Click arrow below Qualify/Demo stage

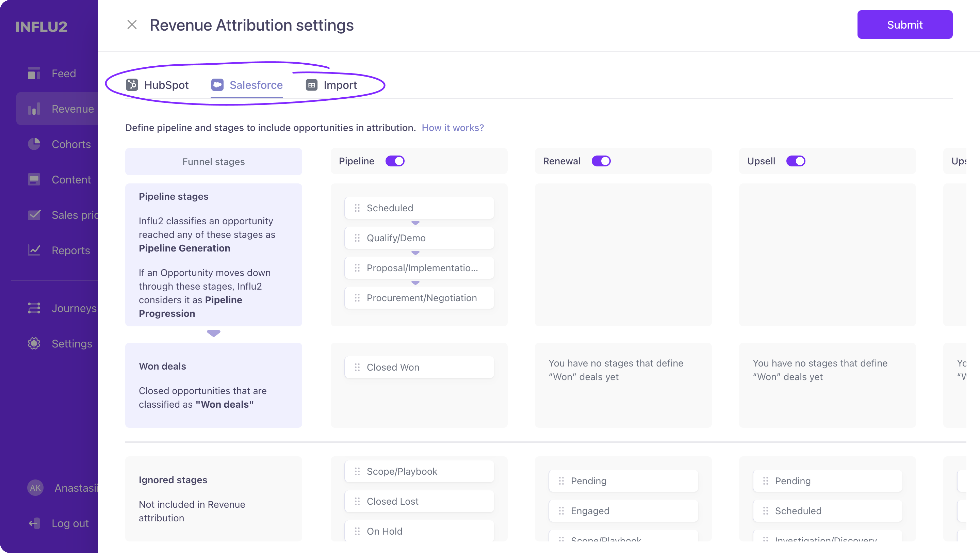pyautogui.click(x=415, y=253)
